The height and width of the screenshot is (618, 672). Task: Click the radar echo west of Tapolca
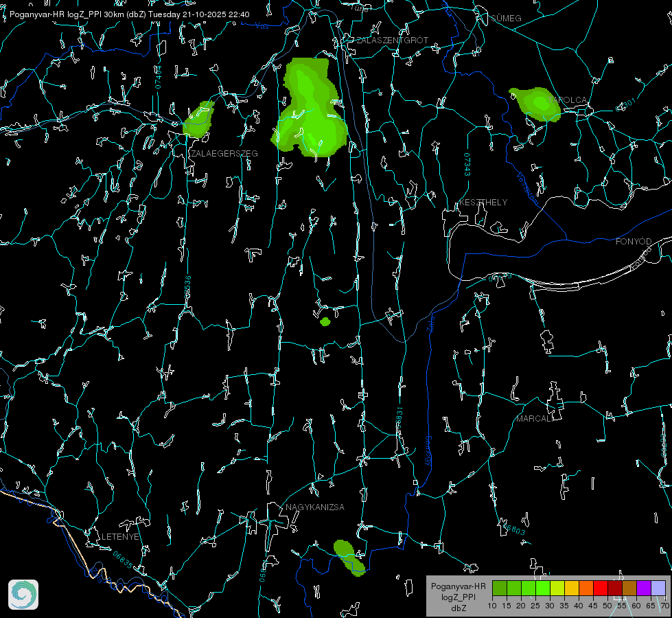[x=536, y=104]
